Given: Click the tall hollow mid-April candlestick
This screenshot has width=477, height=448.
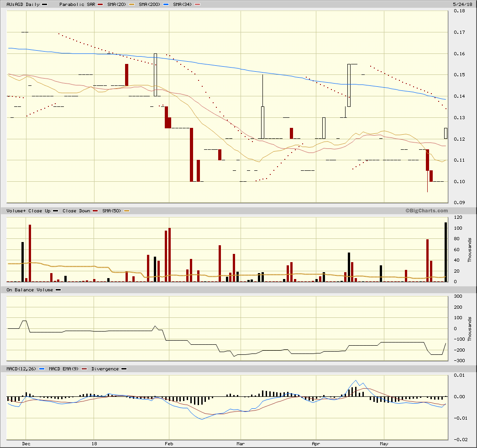Looking at the screenshot, I should click(x=349, y=85).
